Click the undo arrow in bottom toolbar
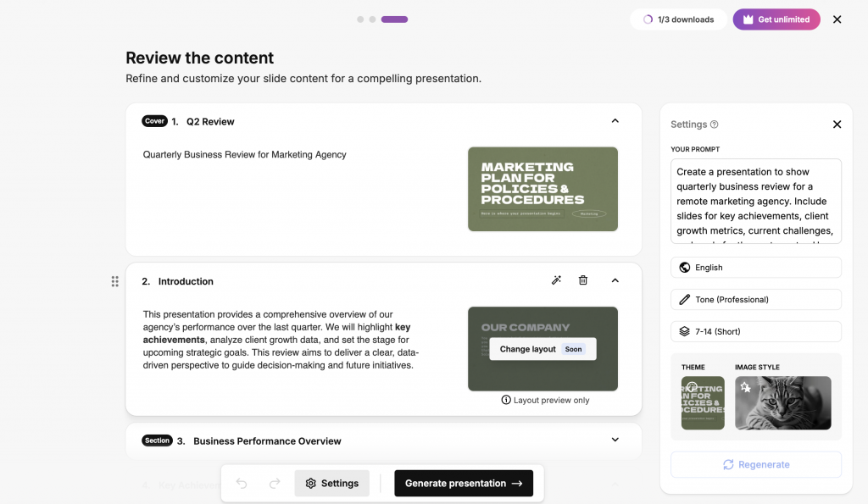Screen dimensions: 868x504 (242, 483)
